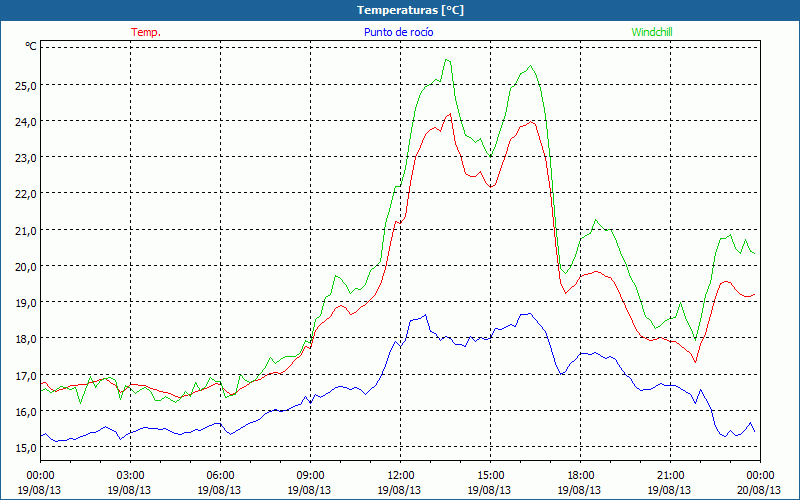The height and width of the screenshot is (500, 800).
Task: Click the green Windchill peak near 13:30
Action: 447,60
